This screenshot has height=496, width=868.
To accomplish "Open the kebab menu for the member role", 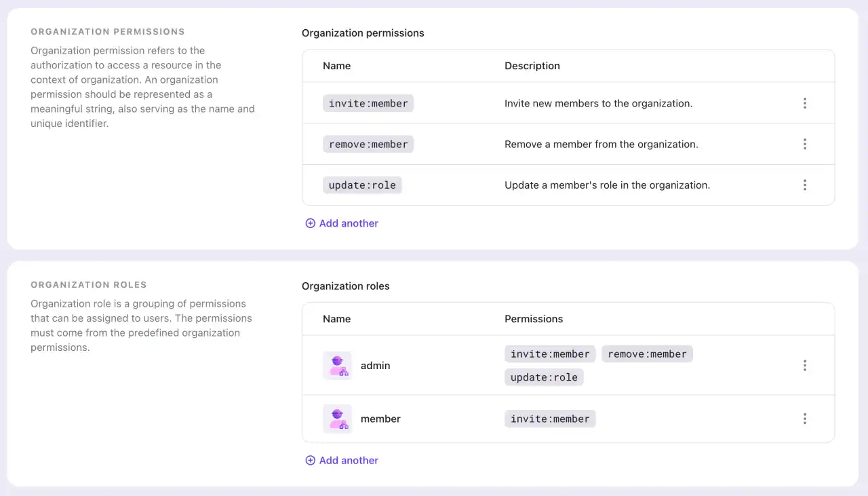I will point(804,419).
